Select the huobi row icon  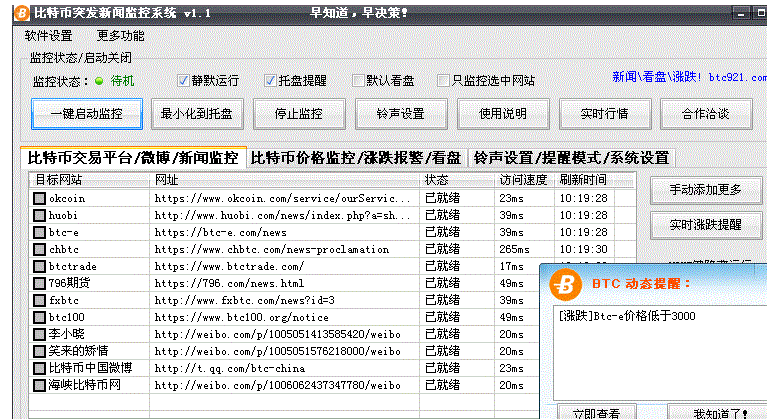[x=39, y=215]
